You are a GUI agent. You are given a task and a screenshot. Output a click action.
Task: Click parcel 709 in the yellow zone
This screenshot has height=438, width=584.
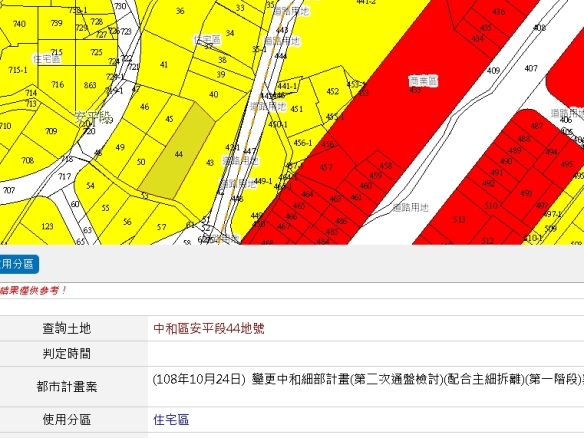[51, 131]
